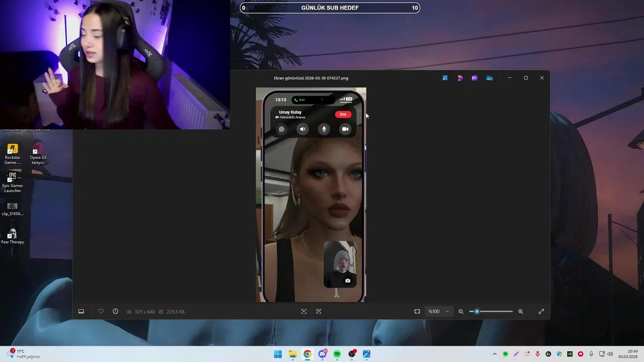This screenshot has height=362, width=644.
Task: Open Clipchamp icon in Photos title bar
Action: pyautogui.click(x=474, y=78)
